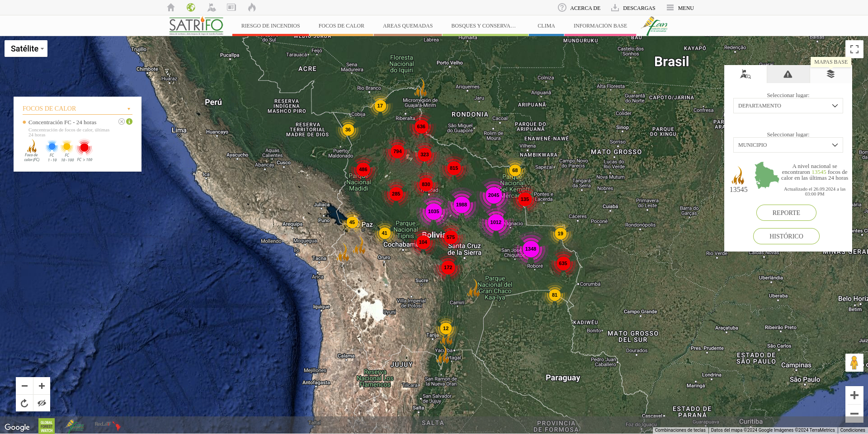Open INFORMACIÓN BASE menu
Viewport: 868px width, 434px height.
[600, 26]
